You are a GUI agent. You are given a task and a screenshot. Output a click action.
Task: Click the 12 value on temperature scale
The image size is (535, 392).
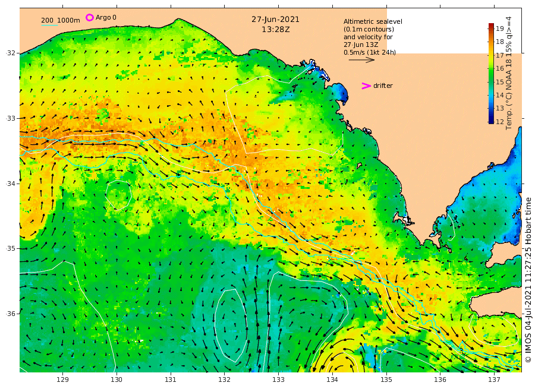point(500,122)
